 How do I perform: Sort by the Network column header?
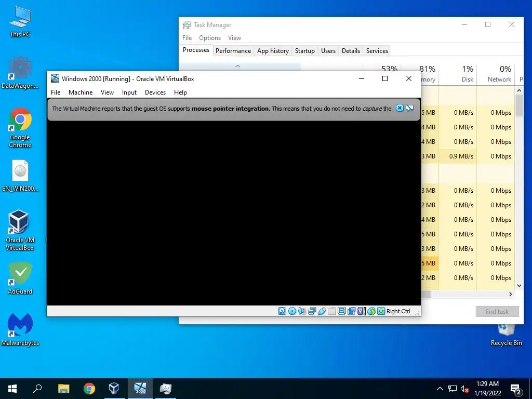(496, 74)
